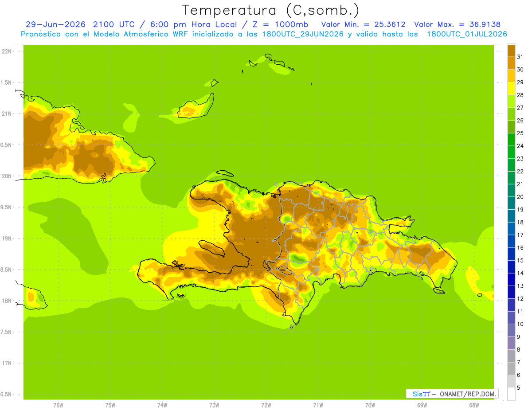Click the colorbar value '31'
This screenshot has height=411, width=532.
[520, 57]
